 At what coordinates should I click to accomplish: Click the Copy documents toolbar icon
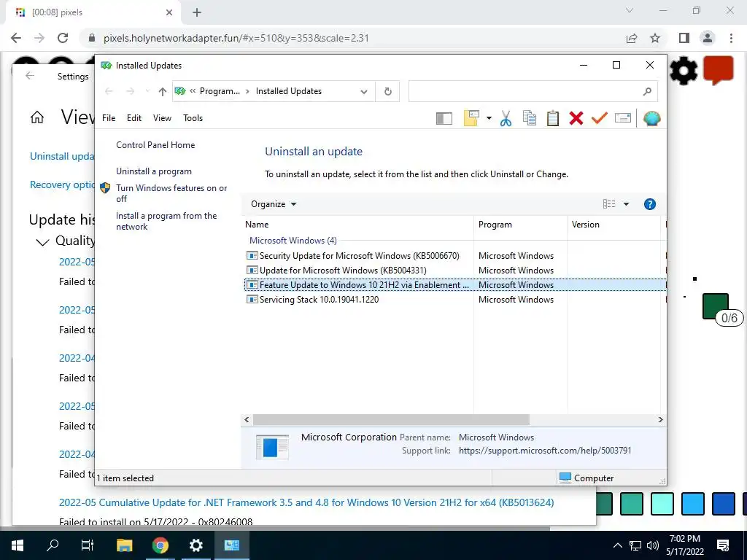(530, 118)
